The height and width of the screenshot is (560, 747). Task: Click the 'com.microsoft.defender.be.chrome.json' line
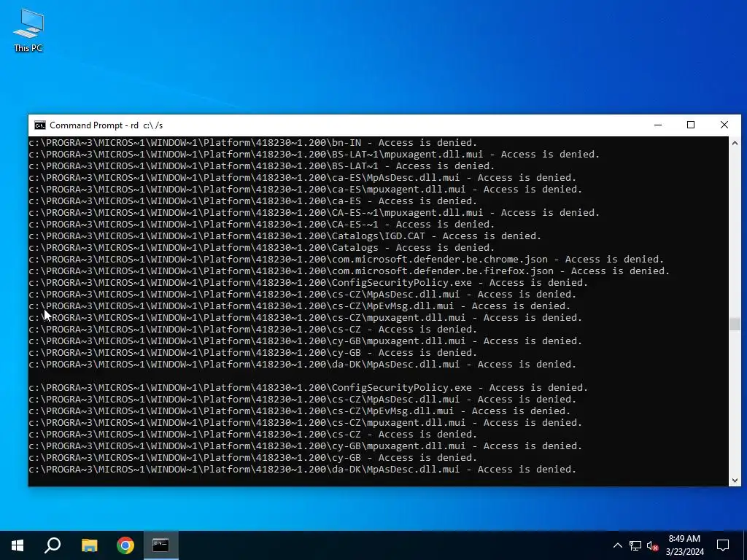pyautogui.click(x=347, y=260)
